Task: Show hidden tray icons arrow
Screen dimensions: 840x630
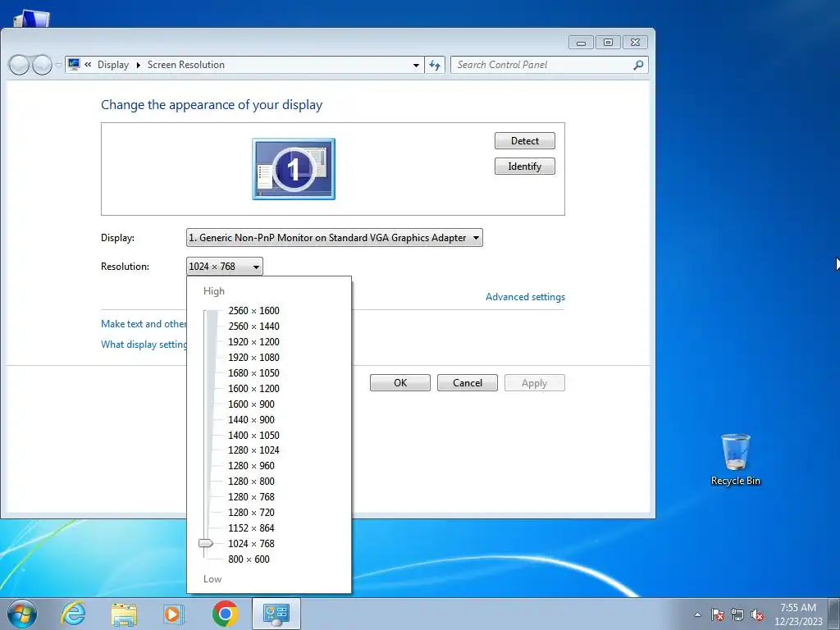Action: click(x=697, y=614)
